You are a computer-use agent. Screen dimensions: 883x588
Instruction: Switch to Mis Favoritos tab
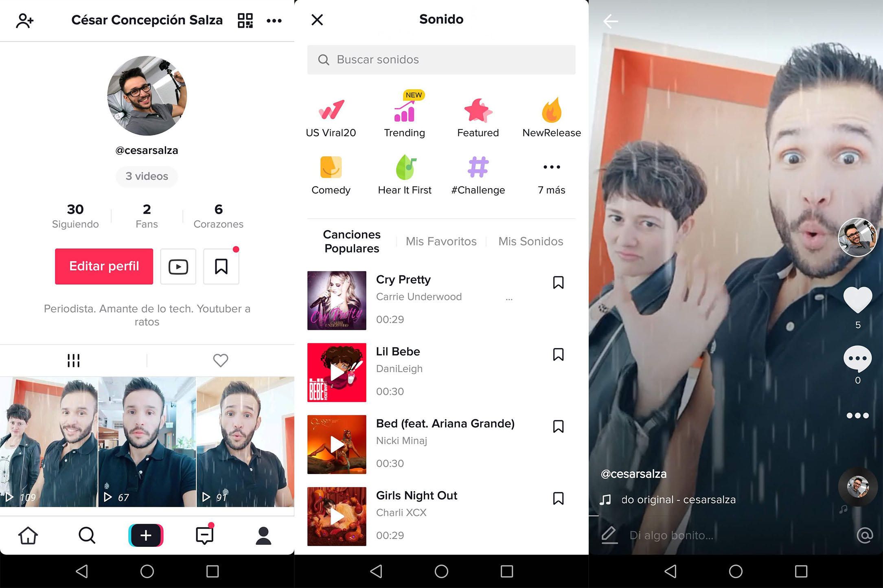pos(441,241)
